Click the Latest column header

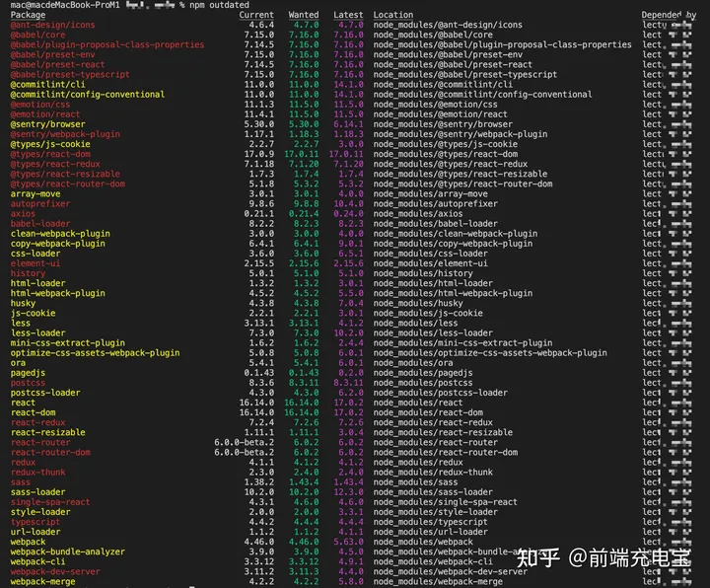click(x=348, y=15)
